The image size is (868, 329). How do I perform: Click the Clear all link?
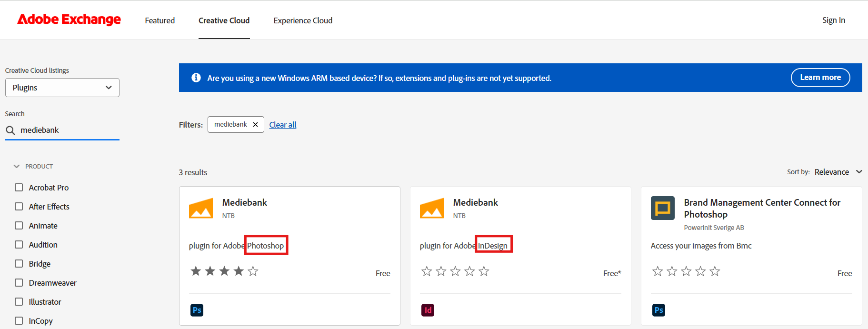pyautogui.click(x=283, y=125)
